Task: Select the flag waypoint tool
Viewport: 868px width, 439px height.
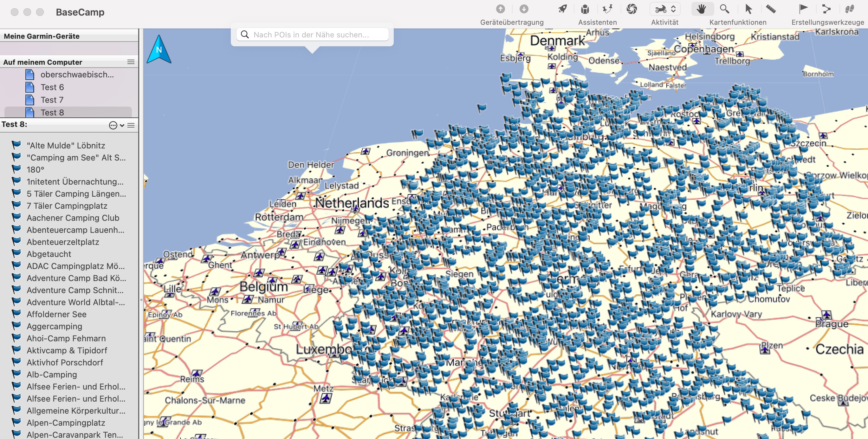Action: coord(803,9)
